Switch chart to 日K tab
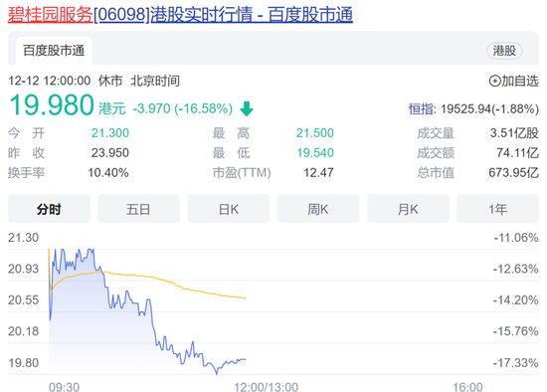Screen dimensions: 547x392 tap(229, 209)
